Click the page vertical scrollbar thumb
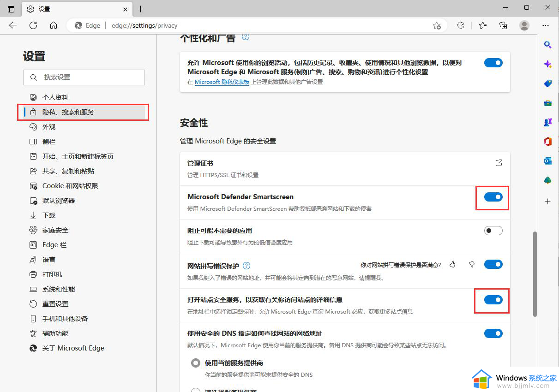Image resolution: width=559 pixels, height=392 pixels. (535, 274)
